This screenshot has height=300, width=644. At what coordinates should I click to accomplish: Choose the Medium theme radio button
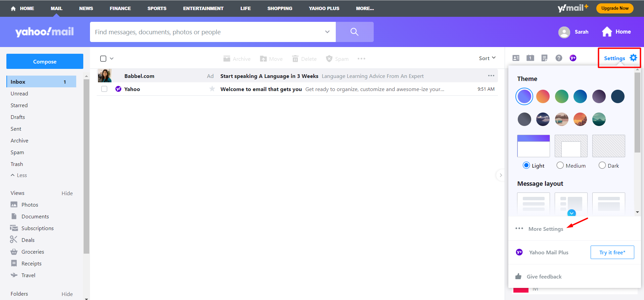tap(560, 165)
